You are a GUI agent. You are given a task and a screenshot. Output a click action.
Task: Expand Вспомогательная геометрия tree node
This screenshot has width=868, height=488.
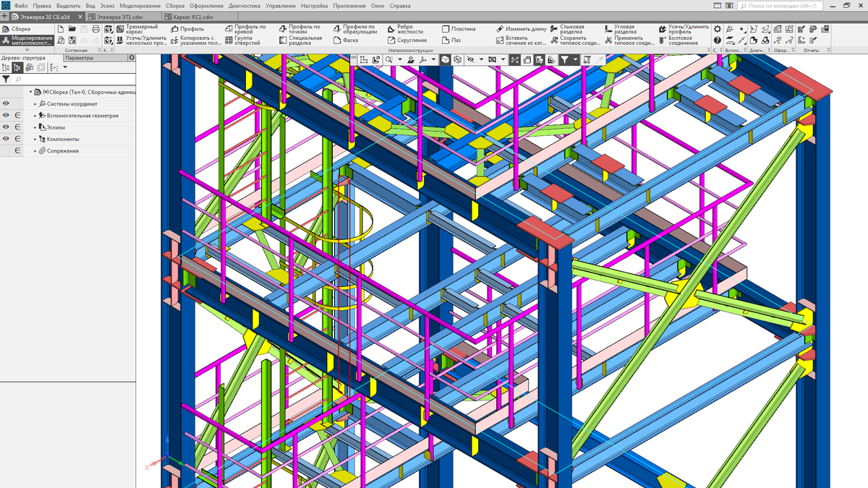(x=35, y=116)
